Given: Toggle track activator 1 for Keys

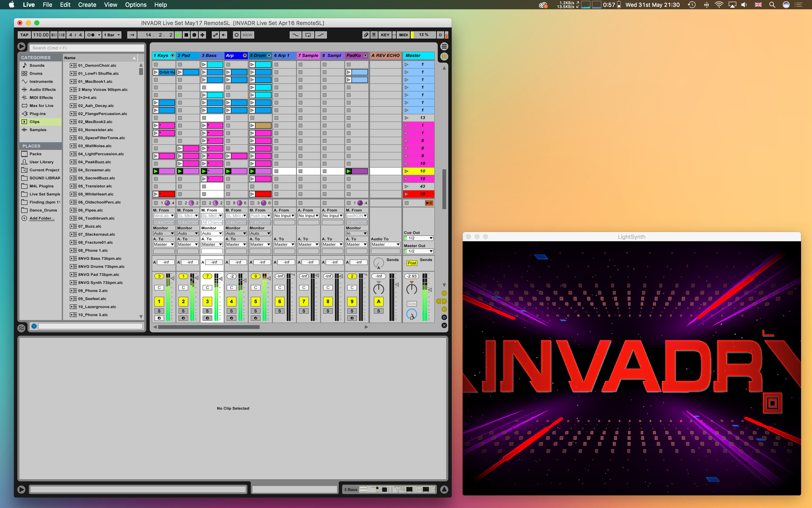Looking at the screenshot, I should [159, 301].
